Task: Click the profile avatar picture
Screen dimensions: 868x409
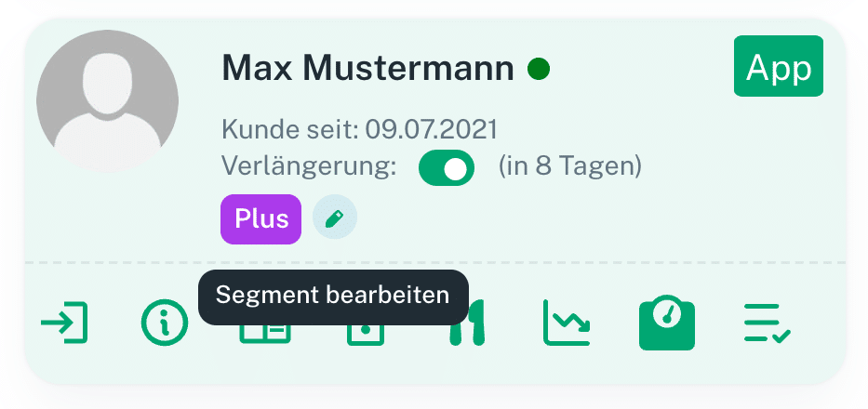Action: pos(107,101)
